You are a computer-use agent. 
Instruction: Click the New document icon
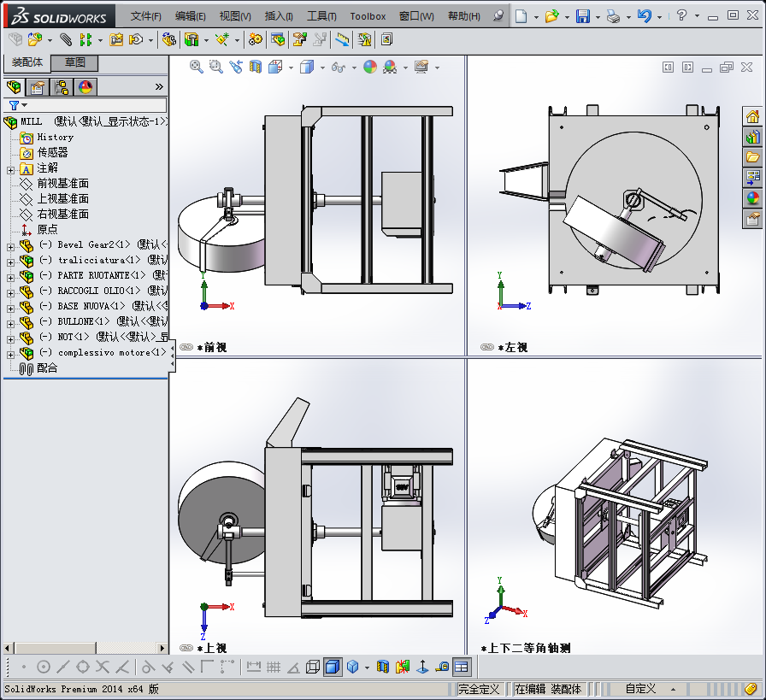click(x=521, y=16)
